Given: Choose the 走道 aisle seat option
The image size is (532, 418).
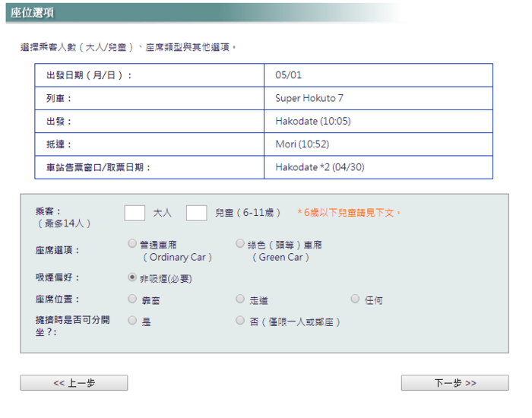Looking at the screenshot, I should pos(240,299).
